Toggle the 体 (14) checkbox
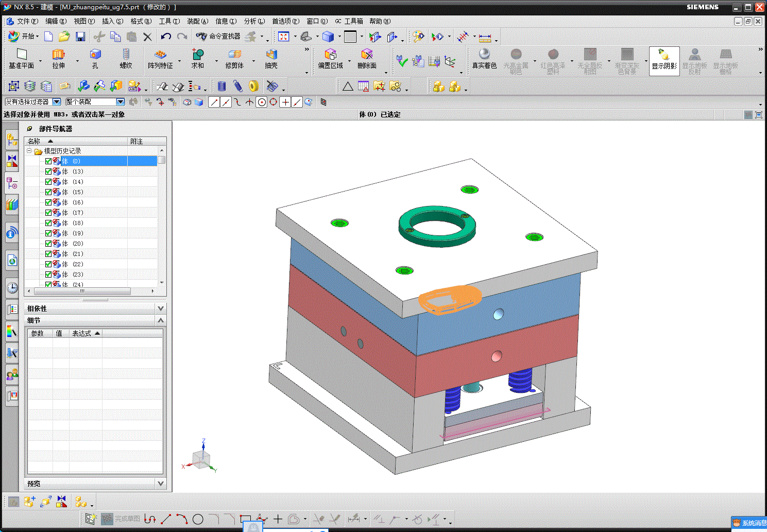The height and width of the screenshot is (532, 767). [48, 182]
